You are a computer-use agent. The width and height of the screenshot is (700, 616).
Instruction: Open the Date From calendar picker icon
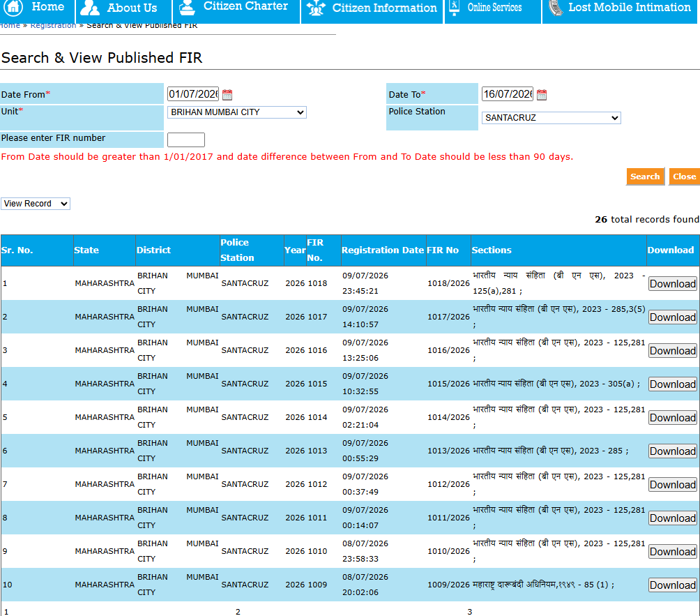coord(227,95)
